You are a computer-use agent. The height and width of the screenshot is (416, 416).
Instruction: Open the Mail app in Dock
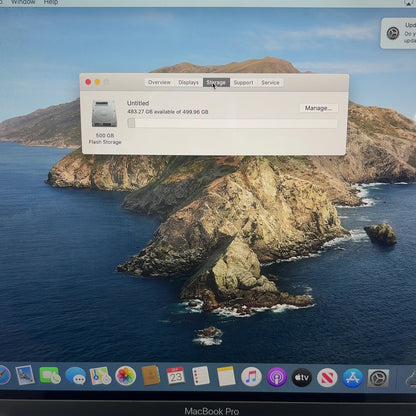coord(25,375)
